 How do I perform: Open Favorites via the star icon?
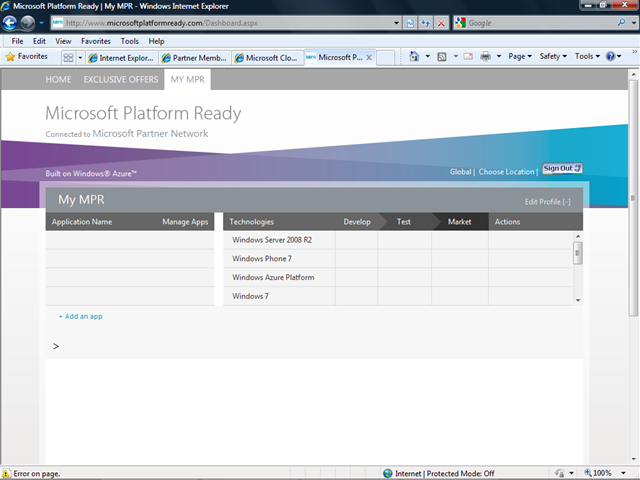25,57
